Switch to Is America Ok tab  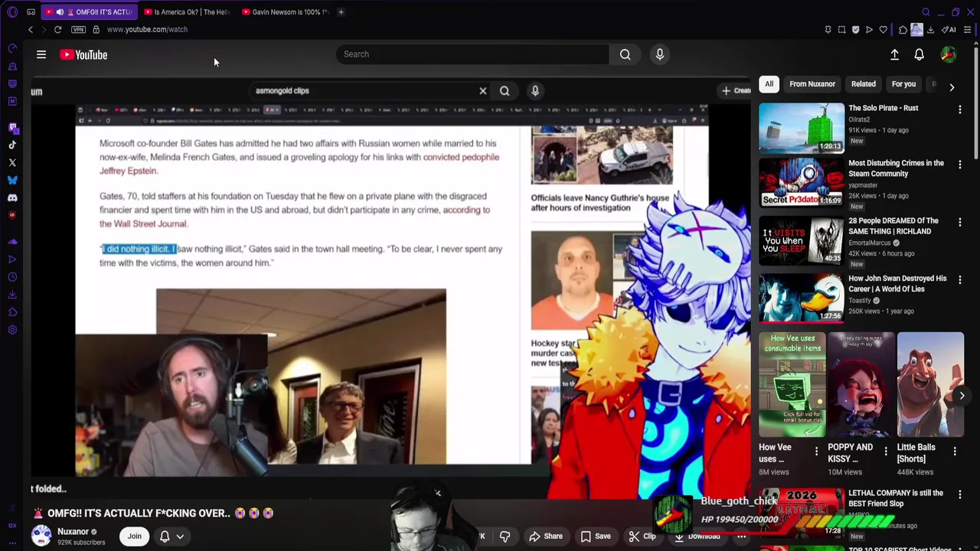[188, 11]
